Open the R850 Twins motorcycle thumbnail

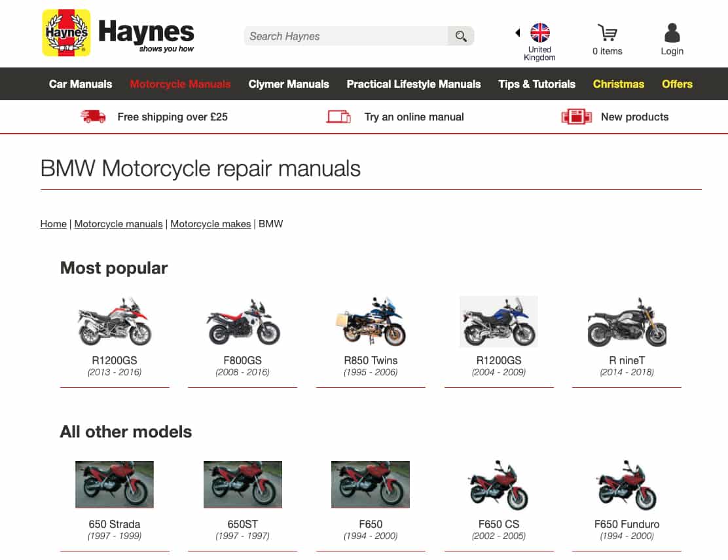pos(371,322)
